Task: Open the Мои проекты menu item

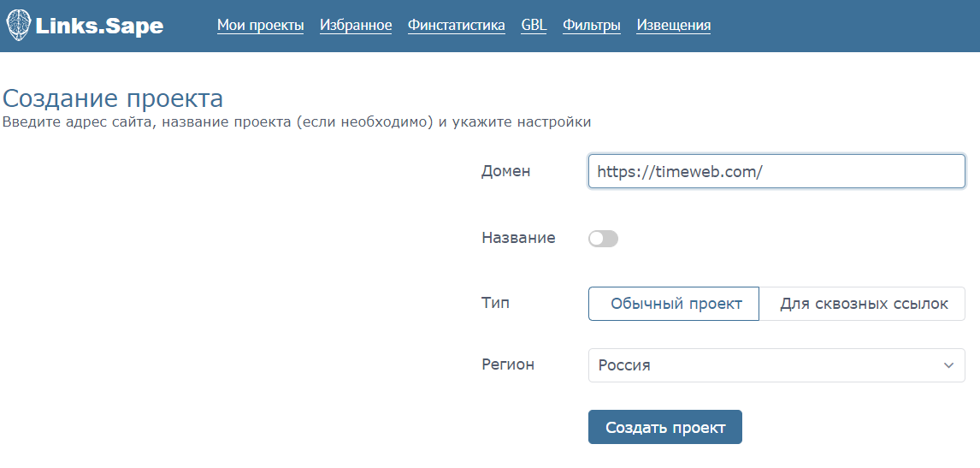Action: pyautogui.click(x=260, y=26)
